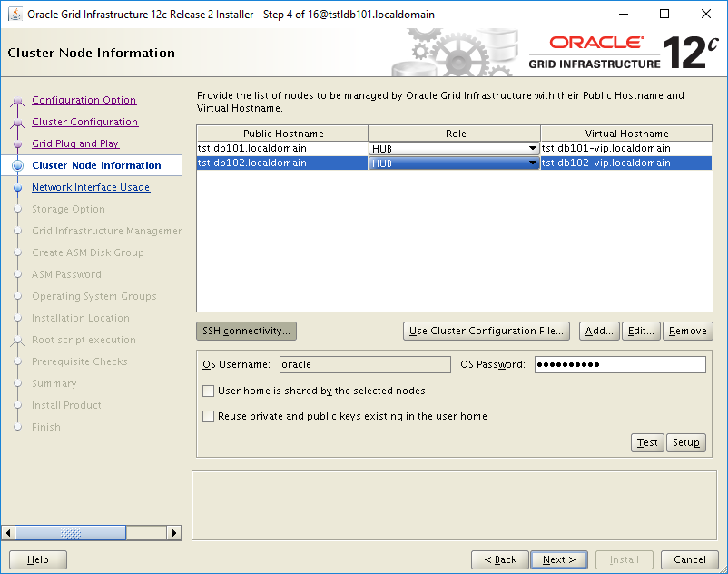Test SSH connectivity
Image resolution: width=728 pixels, height=574 pixels.
(647, 442)
